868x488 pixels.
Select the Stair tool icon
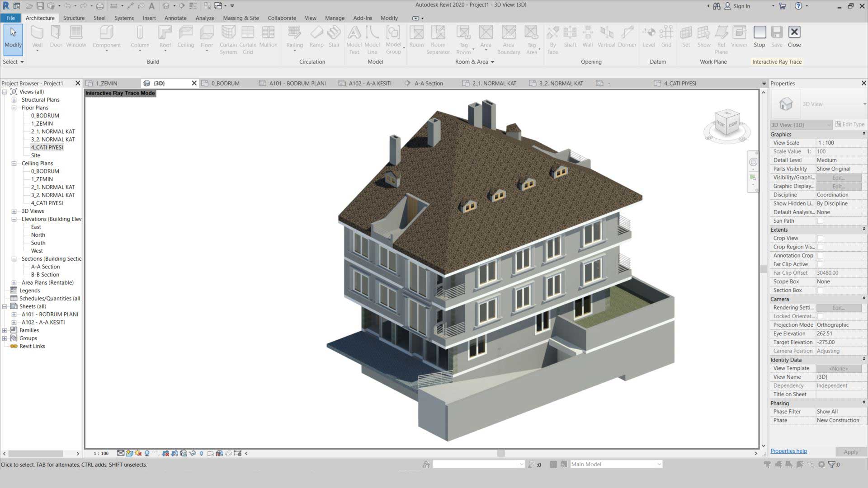334,33
